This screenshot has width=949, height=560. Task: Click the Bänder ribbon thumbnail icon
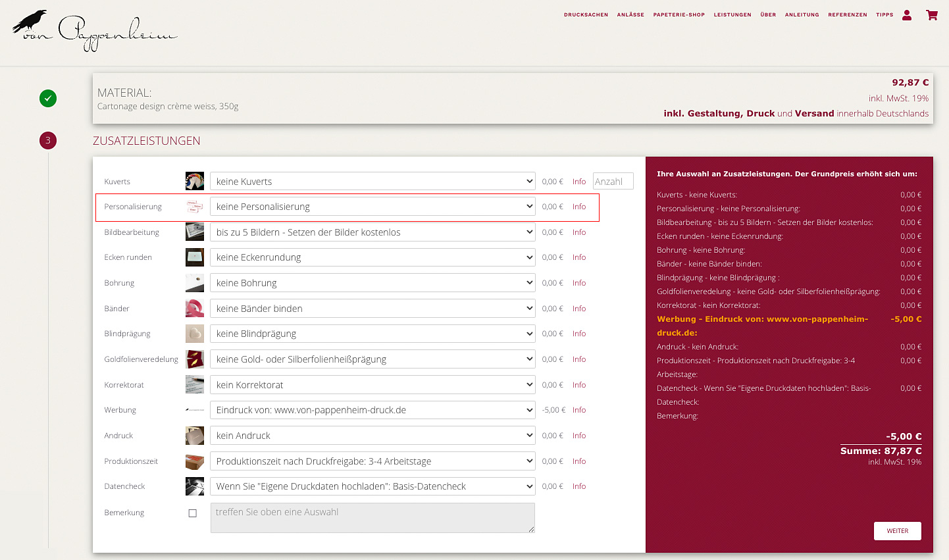tap(195, 308)
